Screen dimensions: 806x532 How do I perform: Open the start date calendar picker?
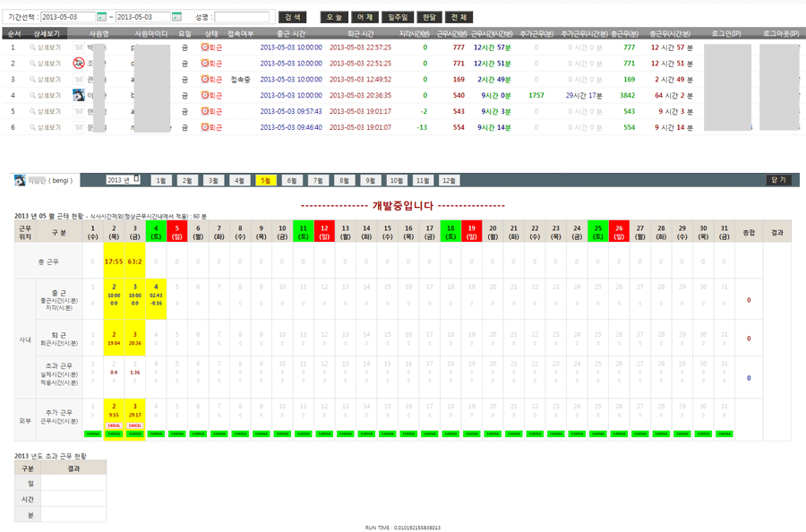point(101,17)
